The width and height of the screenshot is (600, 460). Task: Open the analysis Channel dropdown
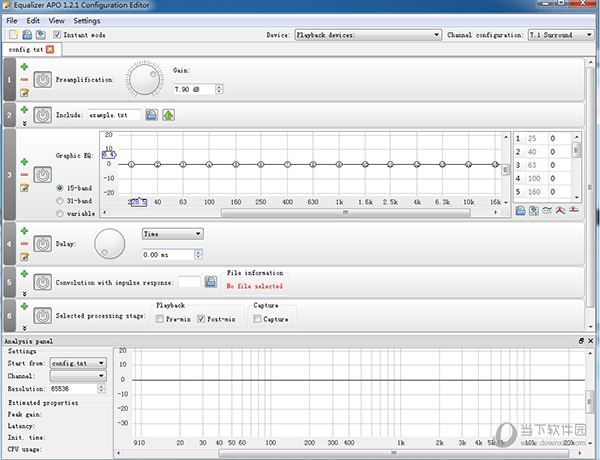78,376
